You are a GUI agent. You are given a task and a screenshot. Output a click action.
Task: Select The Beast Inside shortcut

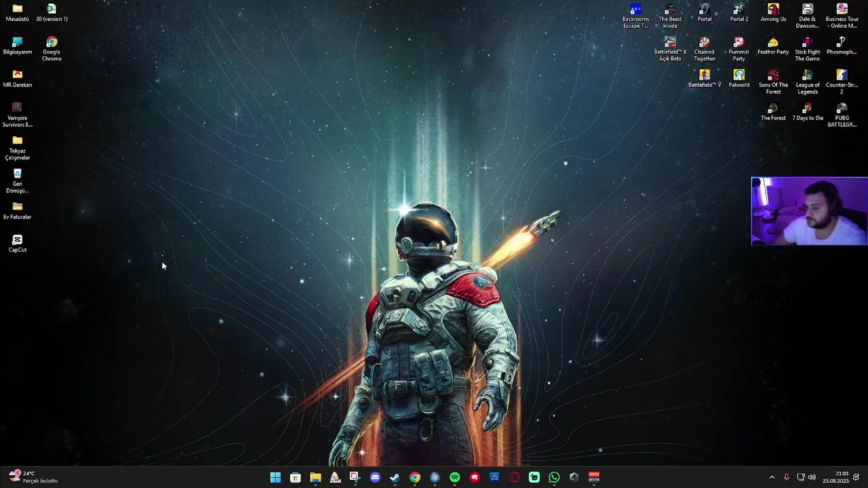click(x=670, y=16)
